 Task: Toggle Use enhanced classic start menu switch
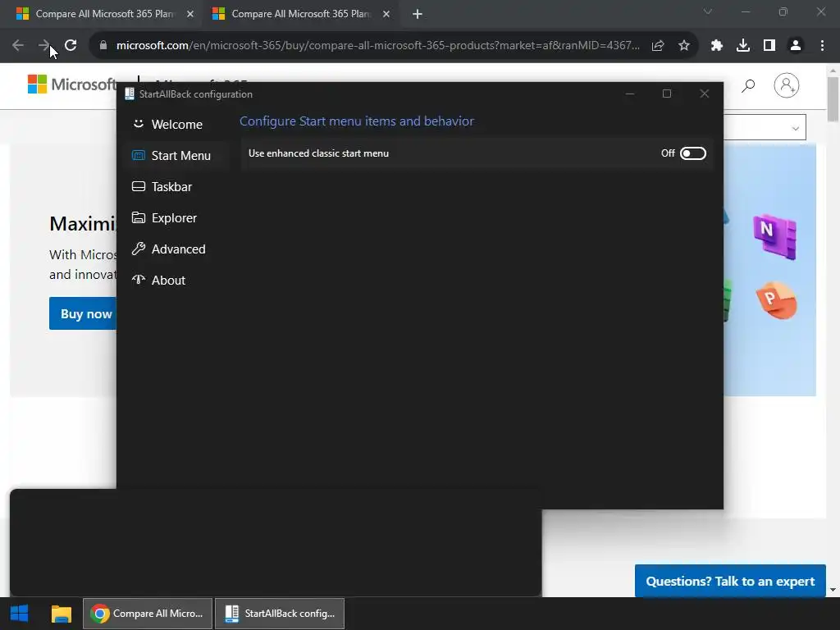point(692,153)
